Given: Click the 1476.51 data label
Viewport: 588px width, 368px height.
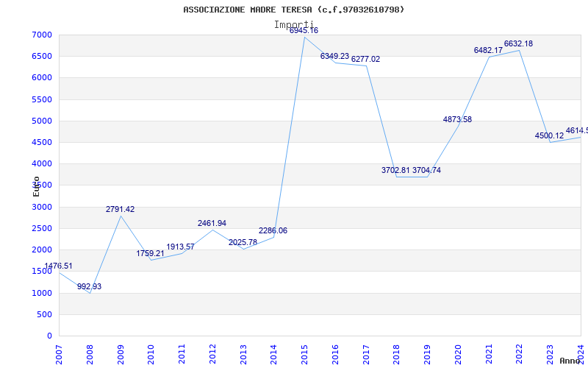Looking at the screenshot, I should point(58,266).
